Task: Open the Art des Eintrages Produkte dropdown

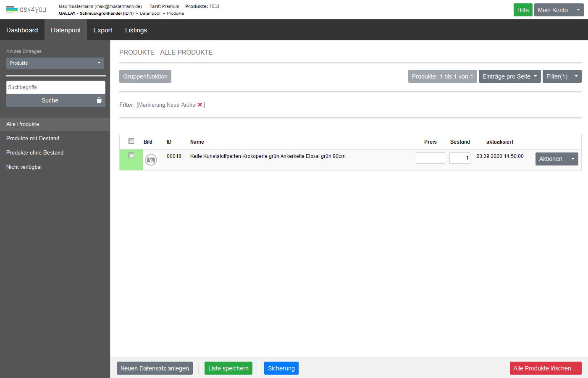Action: (x=55, y=63)
